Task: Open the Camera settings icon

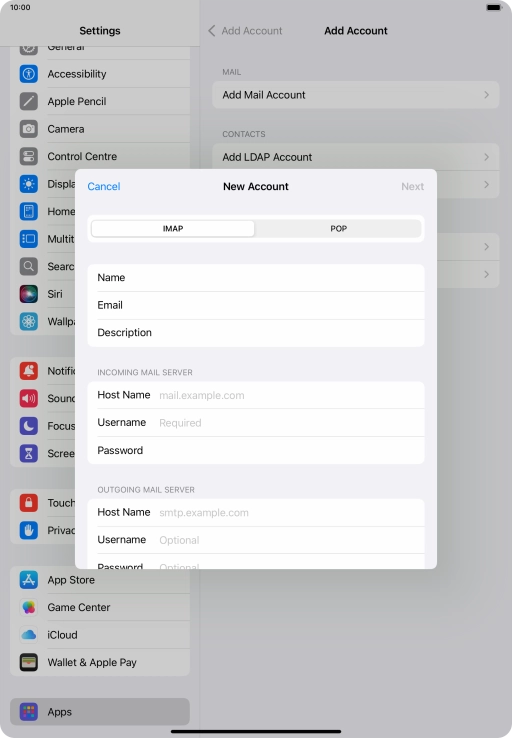Action: coord(29,129)
